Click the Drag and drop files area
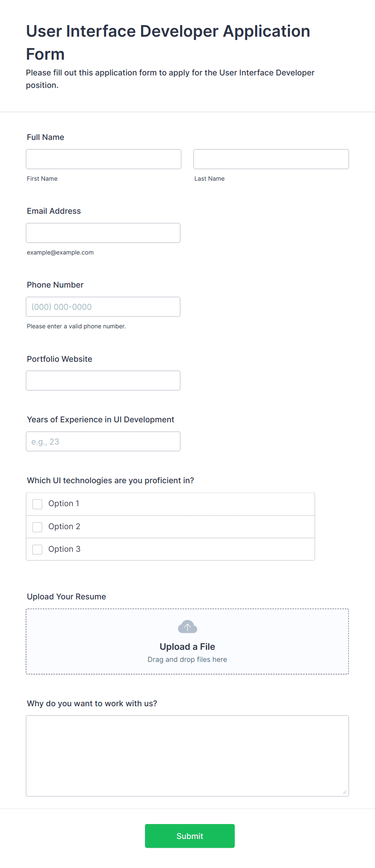 click(187, 641)
